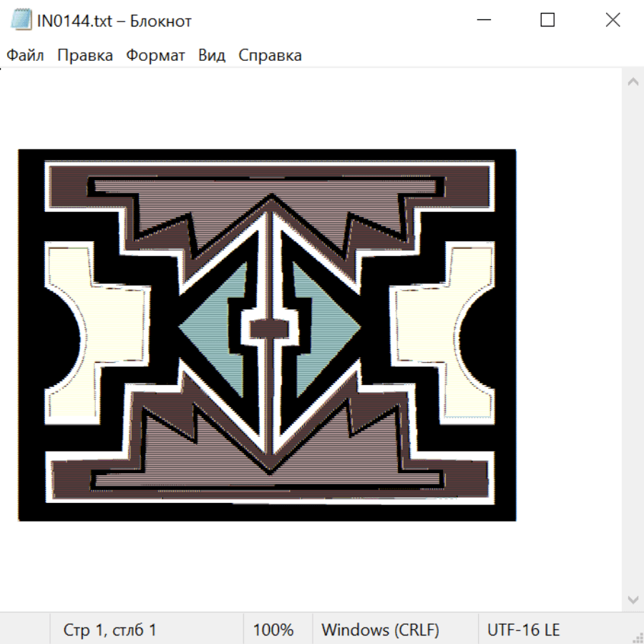Click the UTF-16 LE encoding indicator
644x644 pixels.
(x=523, y=630)
